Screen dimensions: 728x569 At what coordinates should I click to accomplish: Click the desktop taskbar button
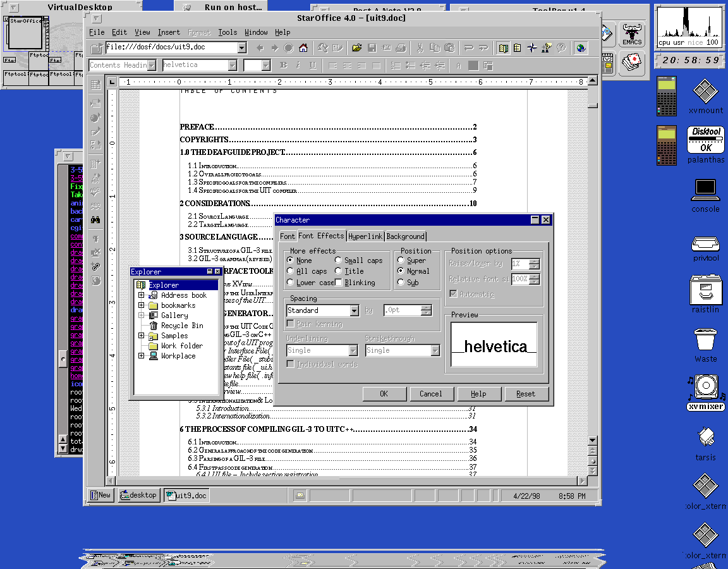click(138, 495)
